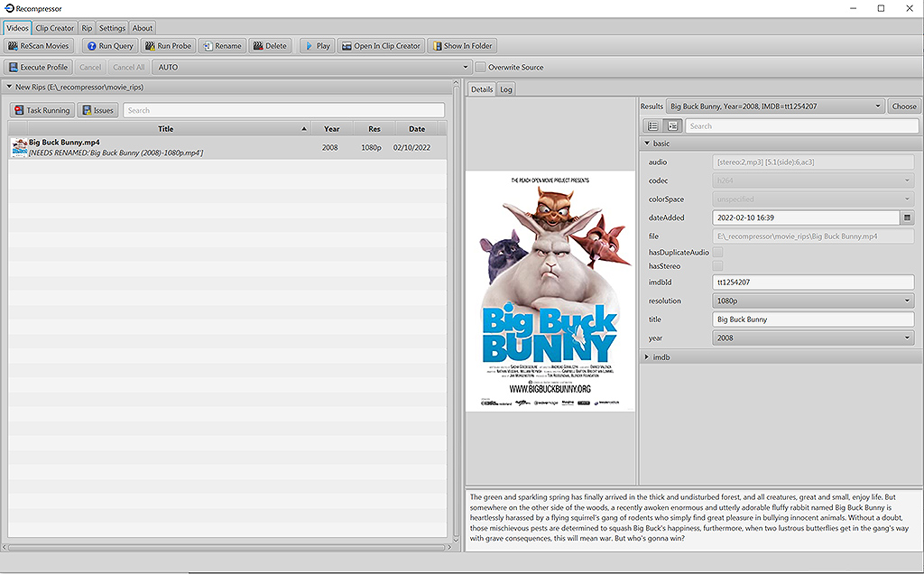
Task: Click the Execute Profile button
Action: (38, 67)
